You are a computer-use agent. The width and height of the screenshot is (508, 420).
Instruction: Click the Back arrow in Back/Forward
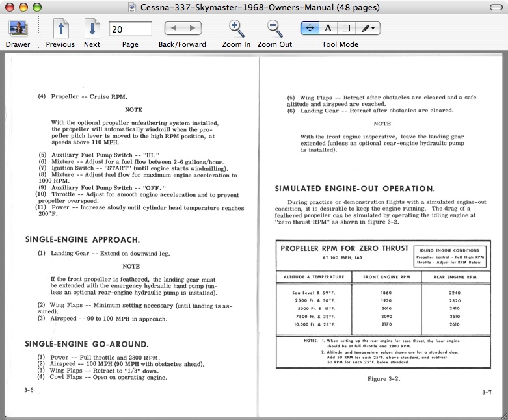(x=173, y=29)
